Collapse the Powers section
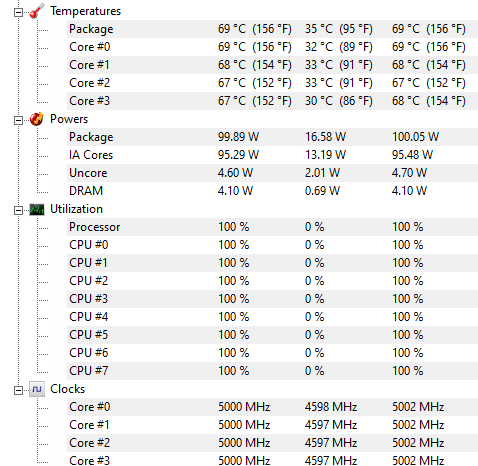 click(18, 120)
